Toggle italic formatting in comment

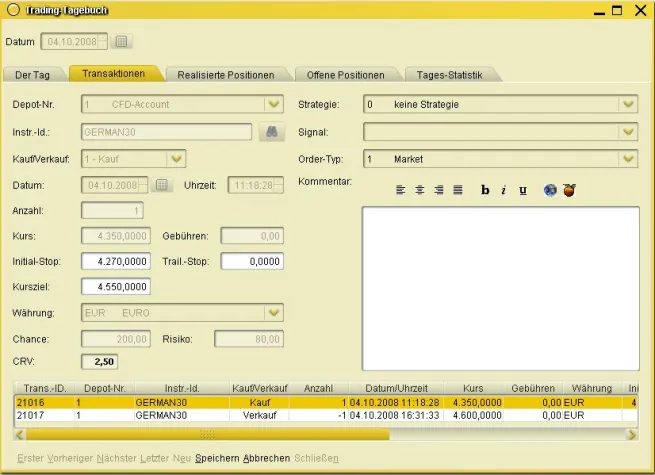(x=504, y=190)
